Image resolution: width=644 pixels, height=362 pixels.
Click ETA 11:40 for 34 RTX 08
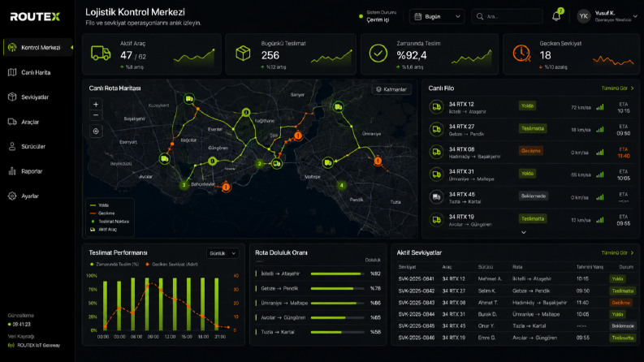(624, 153)
